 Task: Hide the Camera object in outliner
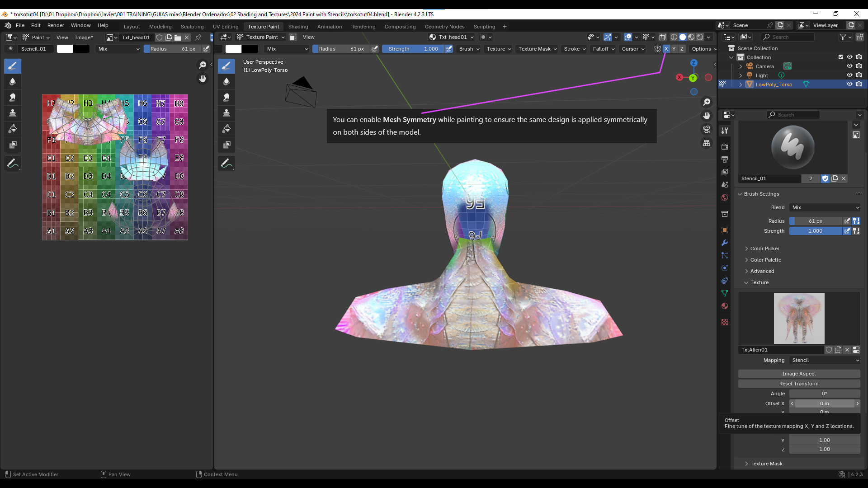tap(849, 66)
